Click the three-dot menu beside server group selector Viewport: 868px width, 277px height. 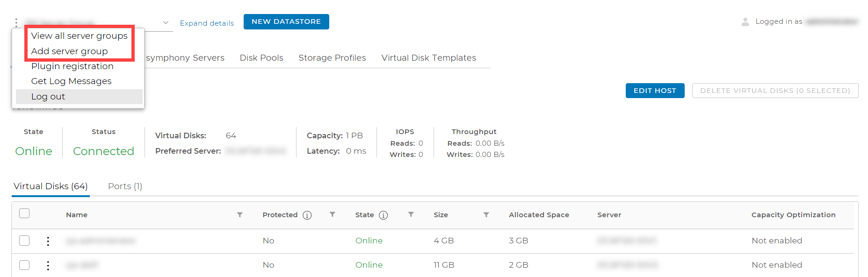(16, 22)
